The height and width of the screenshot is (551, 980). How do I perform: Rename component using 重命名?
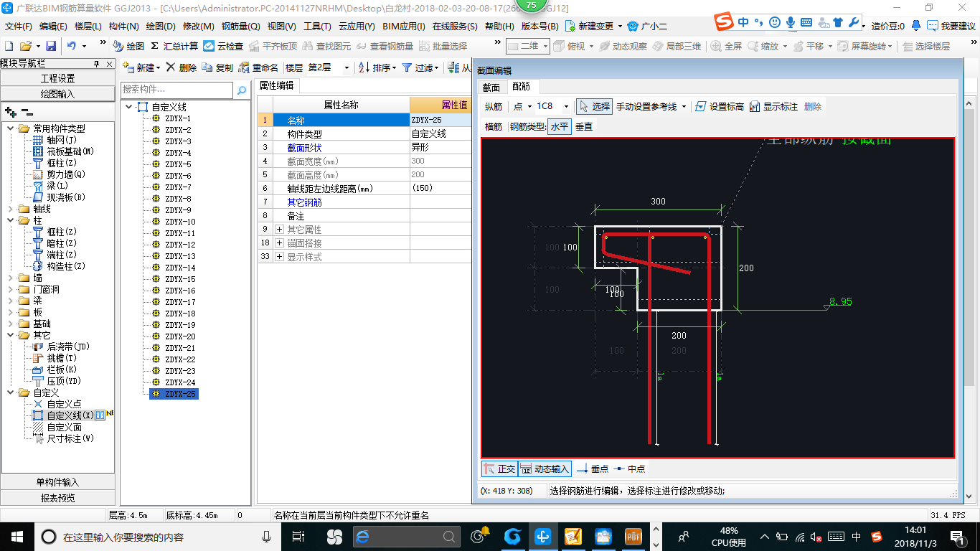click(258, 67)
